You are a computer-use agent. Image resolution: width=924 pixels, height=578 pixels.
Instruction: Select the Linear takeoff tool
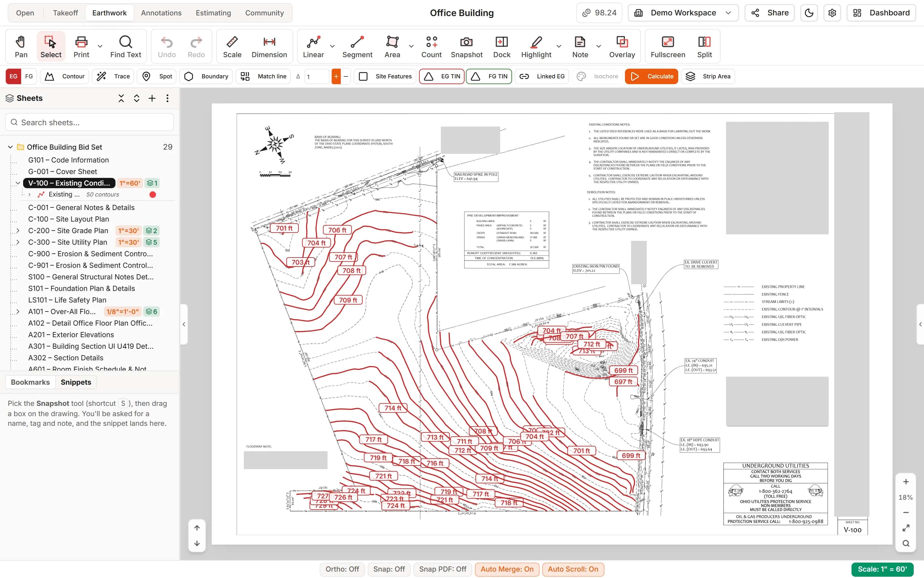[313, 47]
